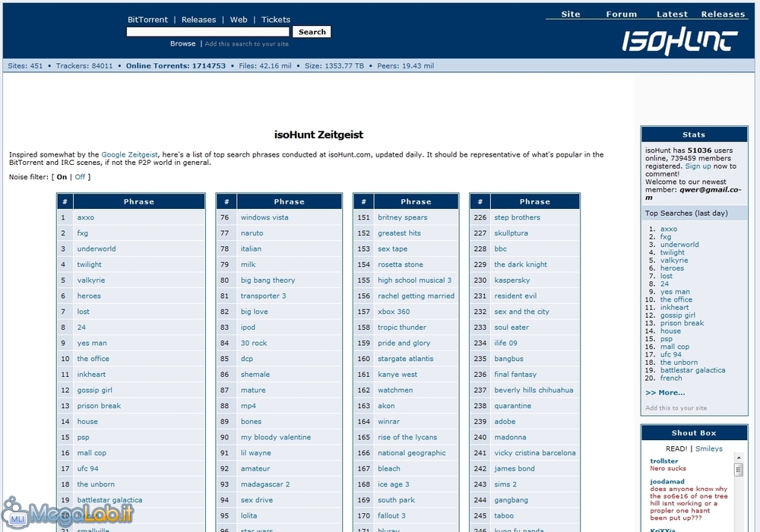760x532 pixels.
Task: Open phrase 'prison break' in first table
Action: pos(99,406)
